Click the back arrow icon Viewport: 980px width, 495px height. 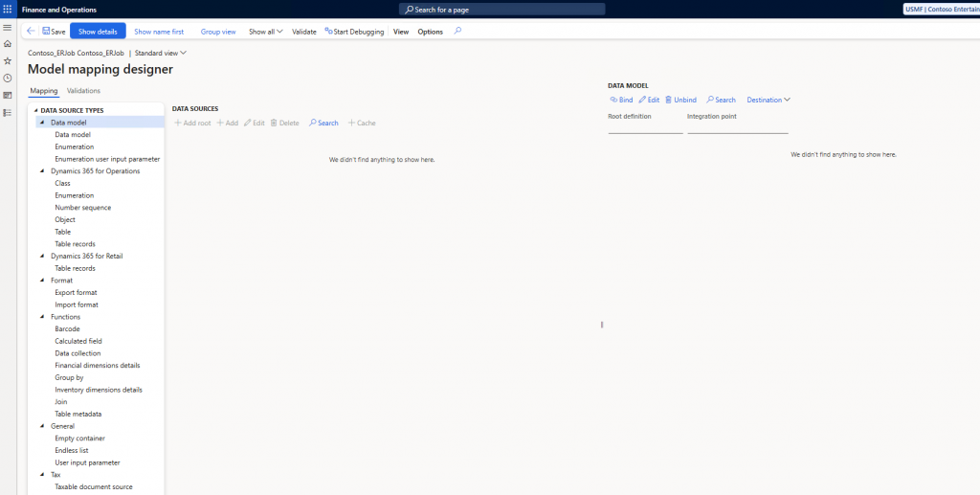[x=31, y=32]
